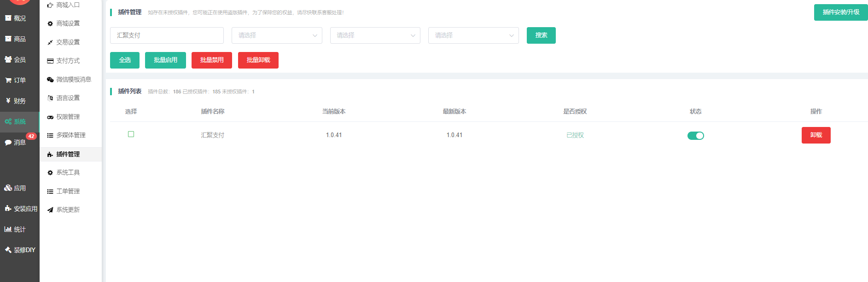
Task: Expand the second 请选择 dropdown
Action: pos(375,35)
